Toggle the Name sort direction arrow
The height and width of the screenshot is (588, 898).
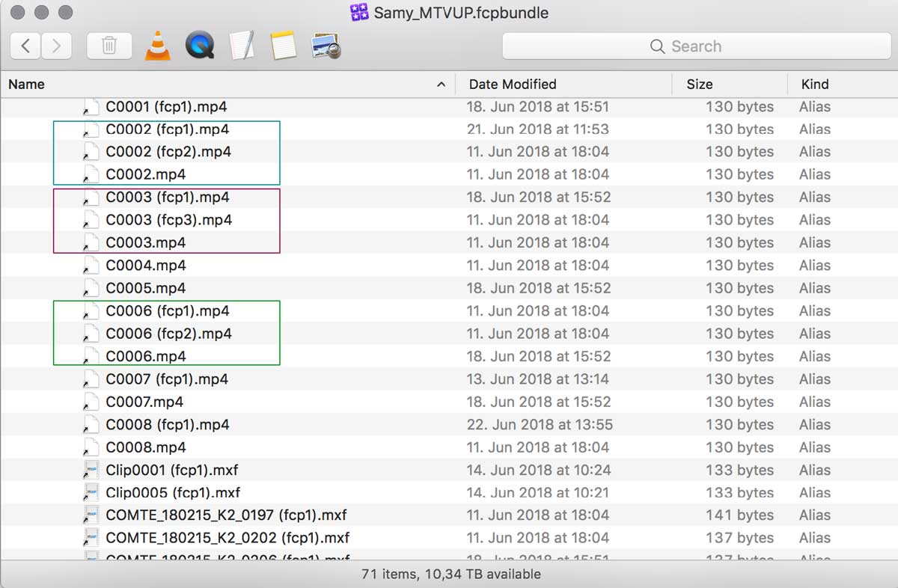coord(441,85)
